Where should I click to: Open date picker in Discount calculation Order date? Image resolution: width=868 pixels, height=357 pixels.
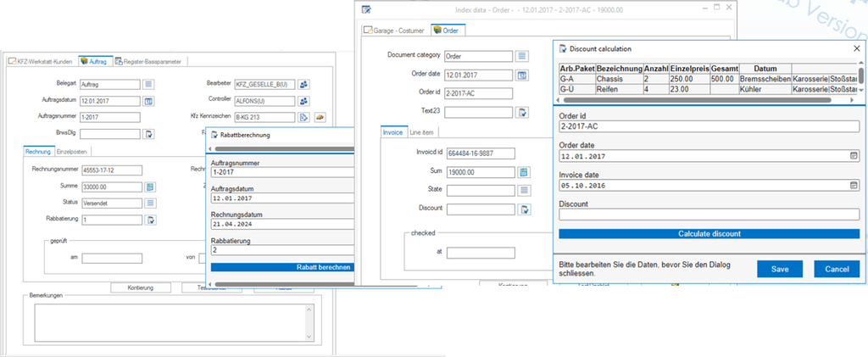point(853,156)
